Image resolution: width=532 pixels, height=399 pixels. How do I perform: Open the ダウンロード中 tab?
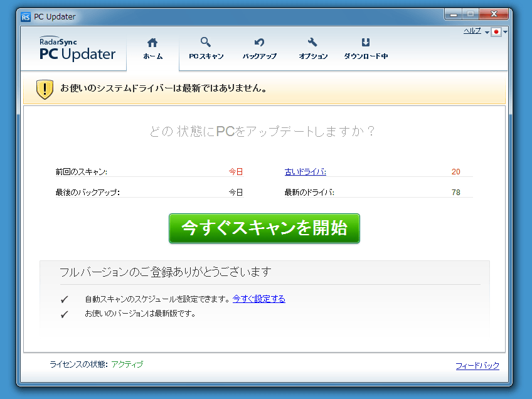tap(366, 49)
